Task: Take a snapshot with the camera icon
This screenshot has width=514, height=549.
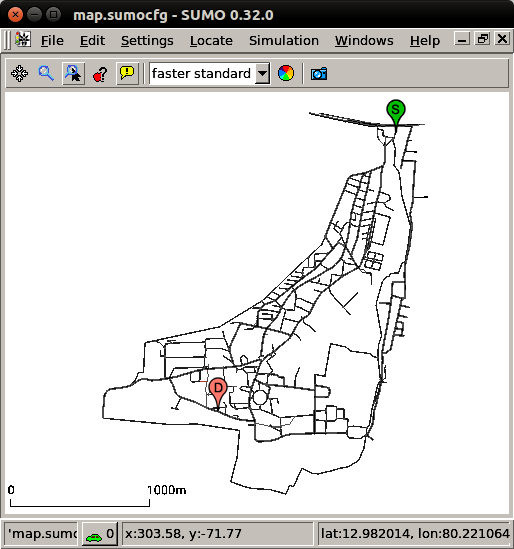Action: click(319, 74)
